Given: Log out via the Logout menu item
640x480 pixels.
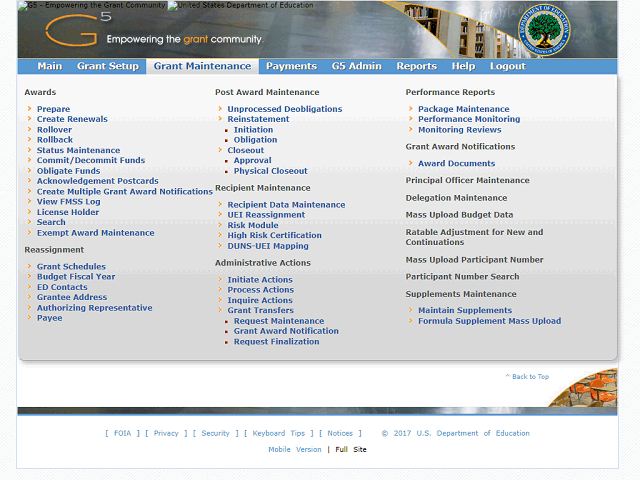Looking at the screenshot, I should click(x=508, y=66).
